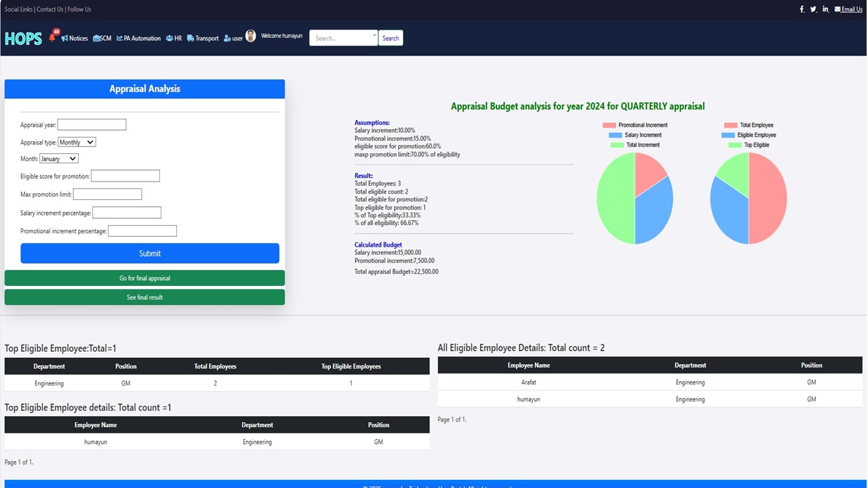Viewport: 868px width, 488px height.
Task: Open the PA Automation menu
Action: 138,39
